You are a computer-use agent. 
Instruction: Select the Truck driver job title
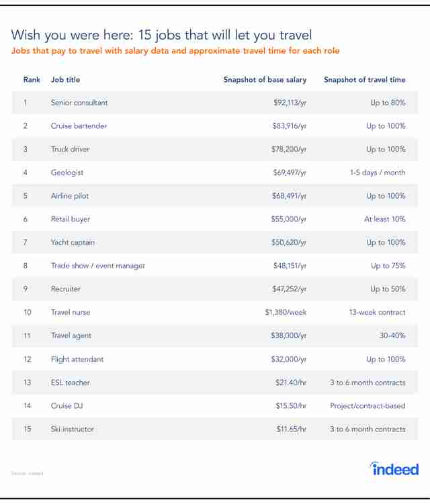(70, 149)
